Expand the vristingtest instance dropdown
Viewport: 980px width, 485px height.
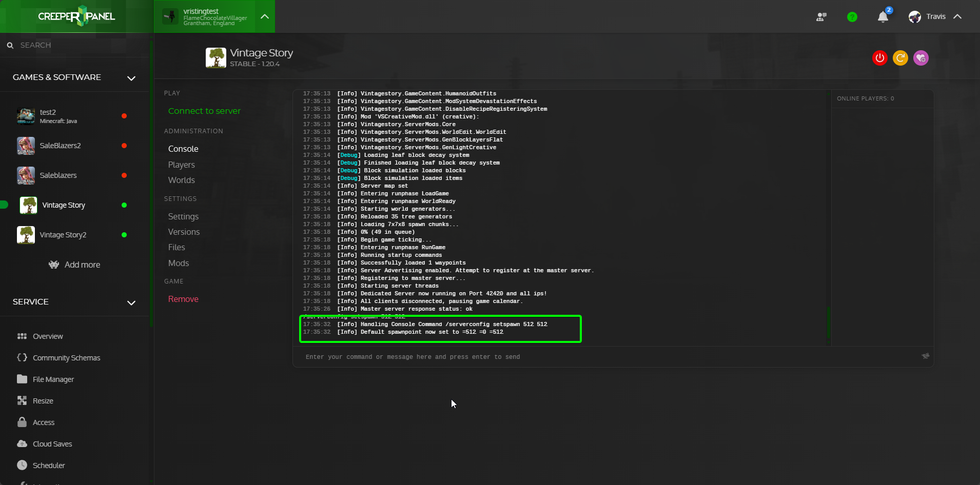265,16
